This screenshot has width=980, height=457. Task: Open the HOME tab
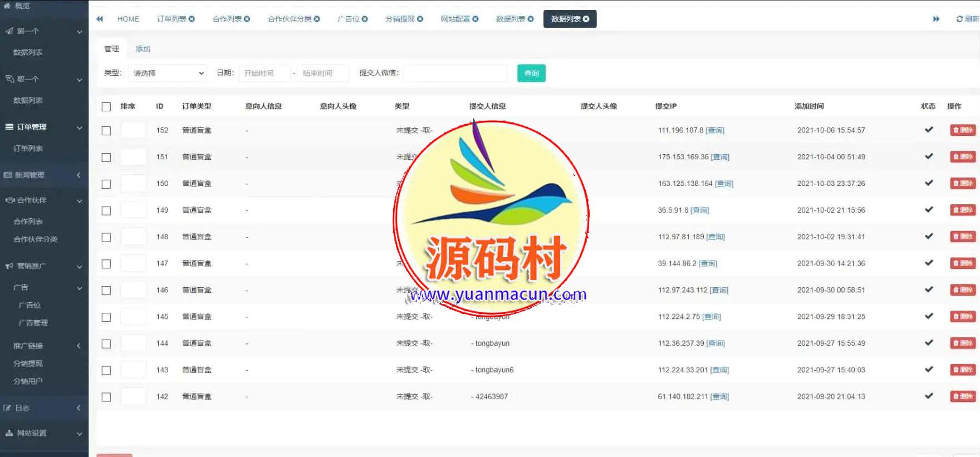pyautogui.click(x=128, y=19)
